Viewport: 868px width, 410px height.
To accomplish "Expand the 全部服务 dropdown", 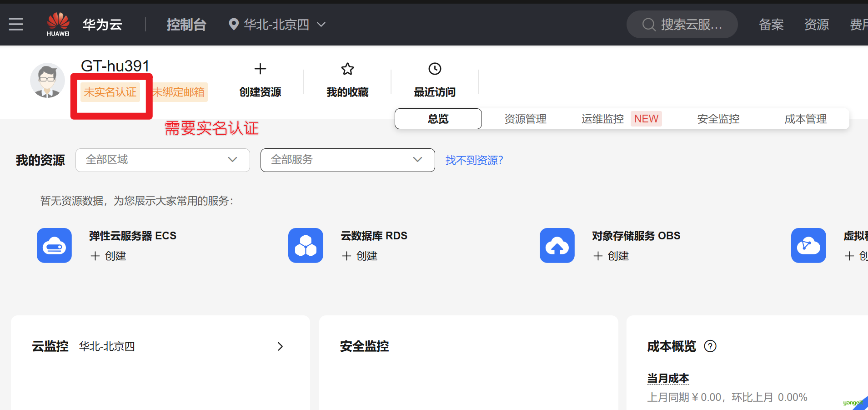I will pos(348,160).
